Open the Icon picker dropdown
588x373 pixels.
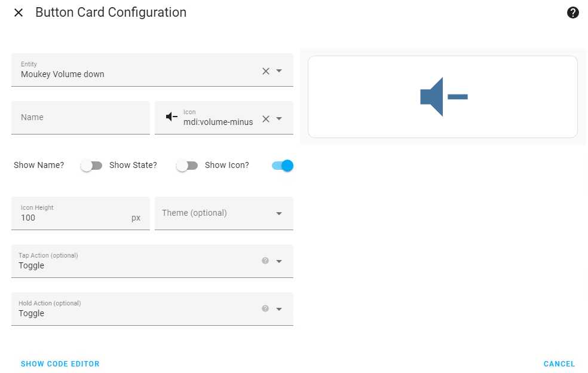279,118
